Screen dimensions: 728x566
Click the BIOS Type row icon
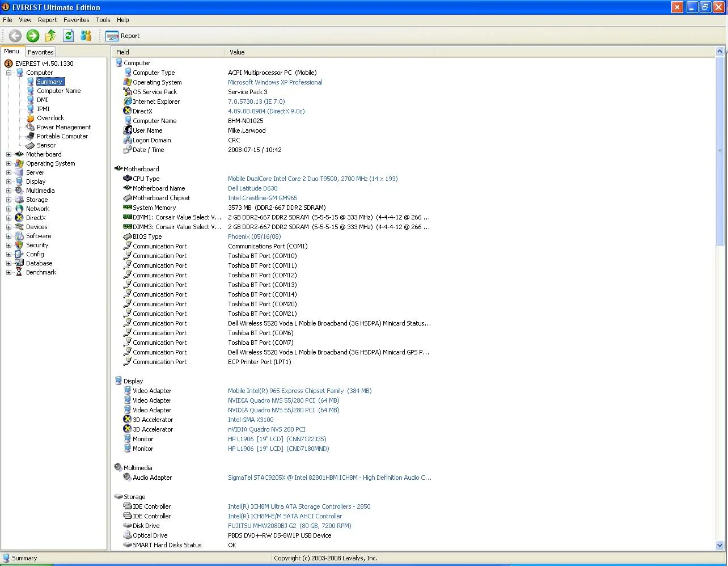(x=128, y=236)
